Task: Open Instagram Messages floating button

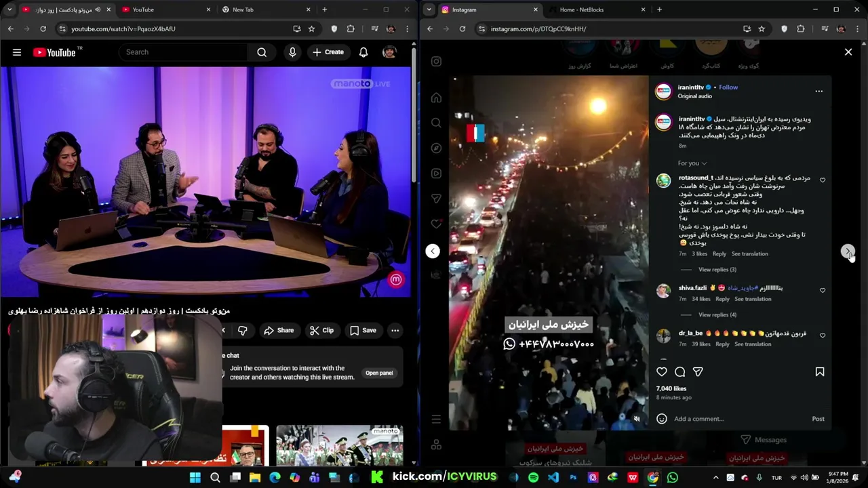Action: [764, 440]
